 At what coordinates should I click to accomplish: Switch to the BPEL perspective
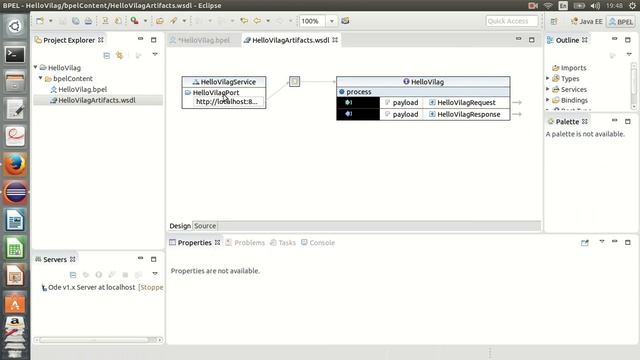(x=620, y=21)
